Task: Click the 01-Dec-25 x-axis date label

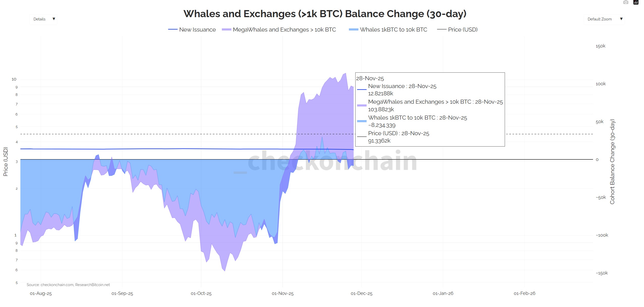Action: (361, 294)
